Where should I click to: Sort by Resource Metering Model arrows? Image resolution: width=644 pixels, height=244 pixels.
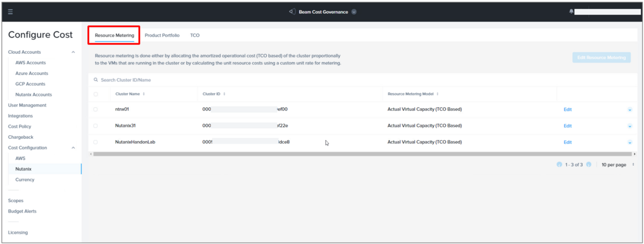tap(437, 94)
